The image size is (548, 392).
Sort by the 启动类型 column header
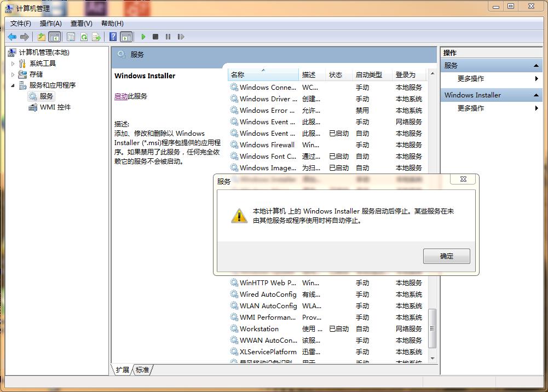click(372, 75)
